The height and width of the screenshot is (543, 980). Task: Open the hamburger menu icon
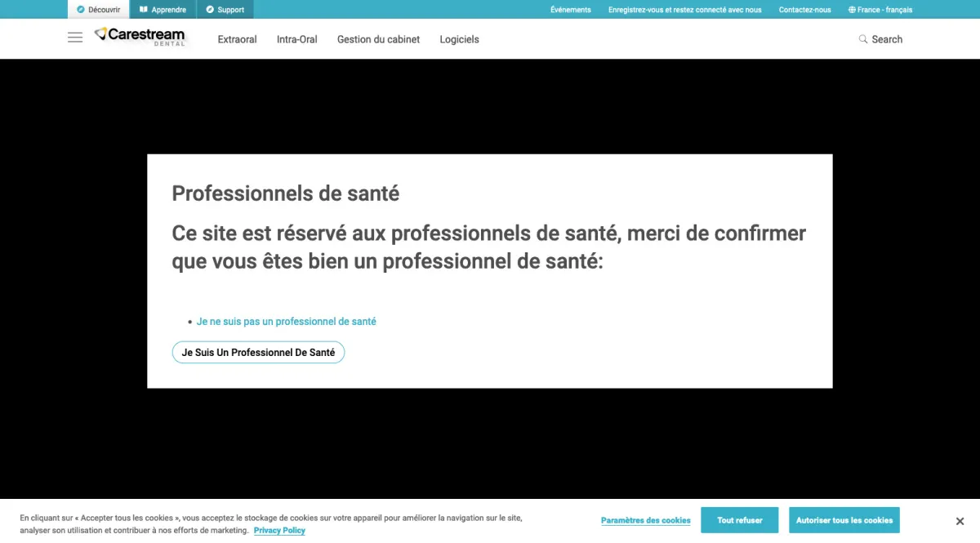[75, 38]
